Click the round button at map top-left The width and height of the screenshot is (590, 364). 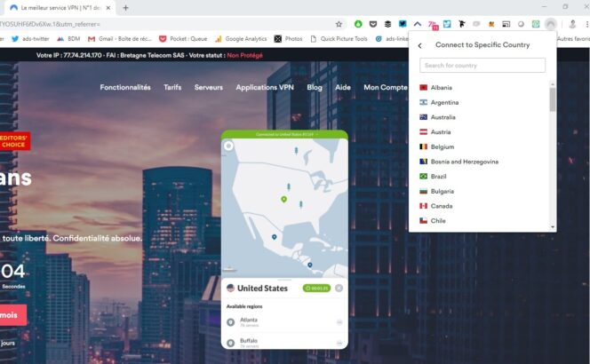pyautogui.click(x=228, y=146)
